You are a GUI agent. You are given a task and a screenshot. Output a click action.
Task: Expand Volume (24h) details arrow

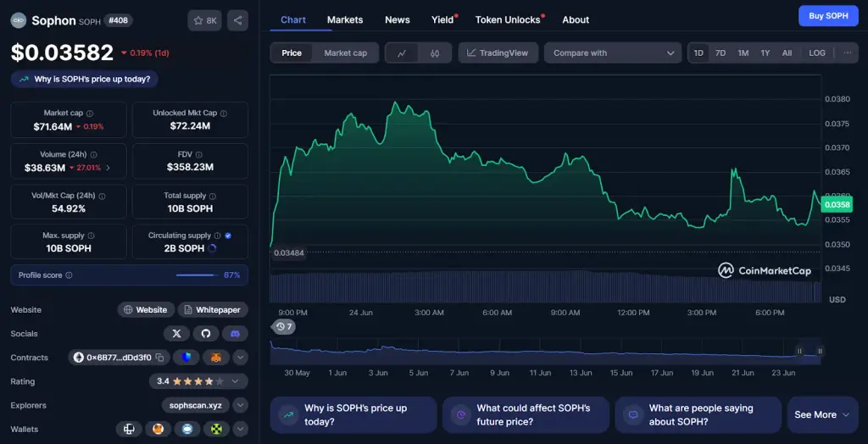[108, 168]
